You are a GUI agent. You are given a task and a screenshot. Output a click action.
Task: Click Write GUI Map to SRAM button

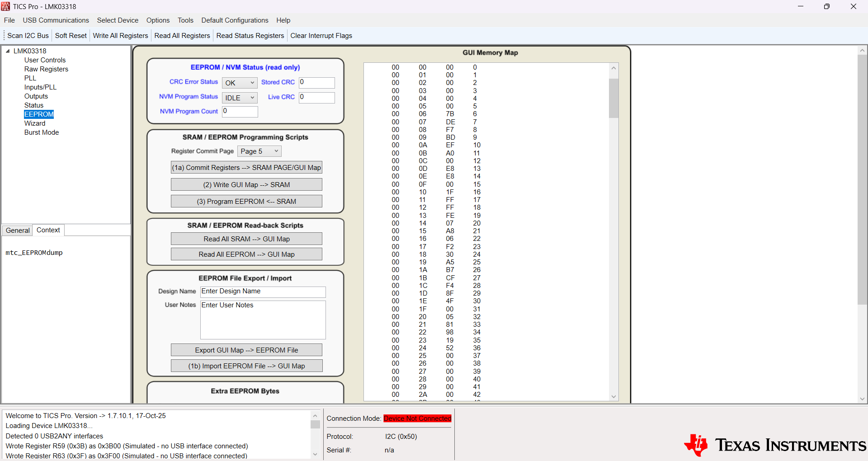point(246,185)
